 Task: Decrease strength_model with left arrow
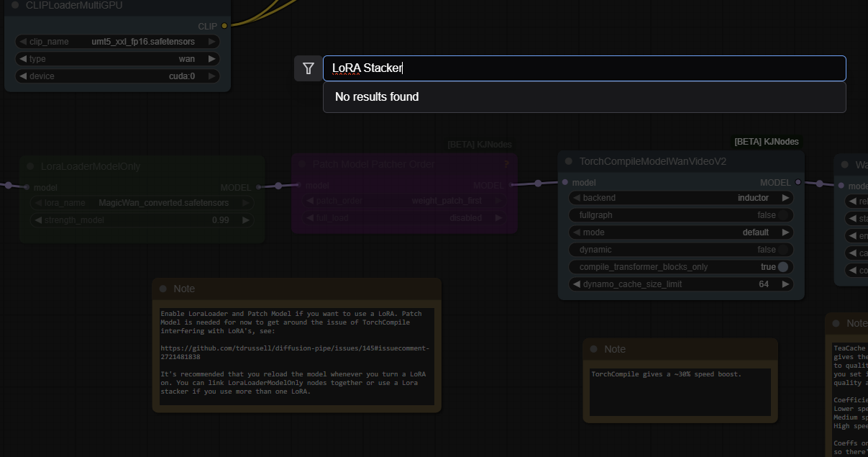point(37,220)
